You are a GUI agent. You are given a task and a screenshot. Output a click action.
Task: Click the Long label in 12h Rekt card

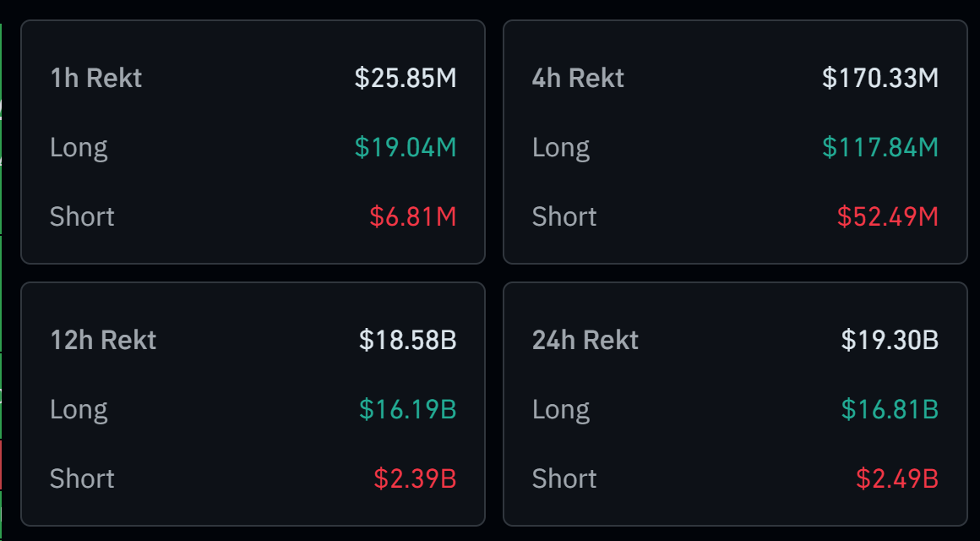pyautogui.click(x=79, y=410)
